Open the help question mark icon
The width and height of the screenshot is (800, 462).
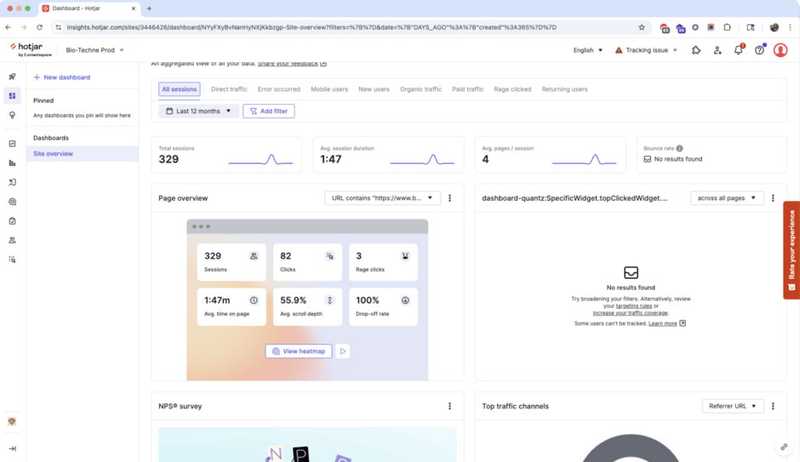click(760, 50)
